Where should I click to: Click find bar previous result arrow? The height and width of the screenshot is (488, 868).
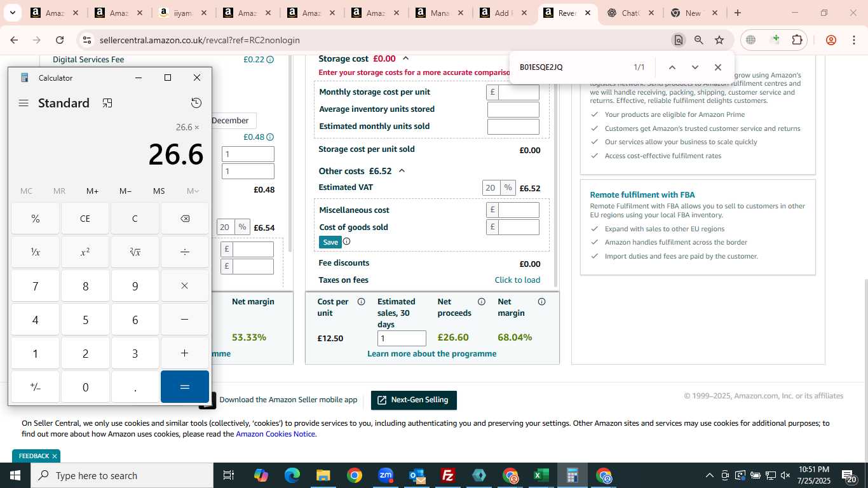(672, 67)
